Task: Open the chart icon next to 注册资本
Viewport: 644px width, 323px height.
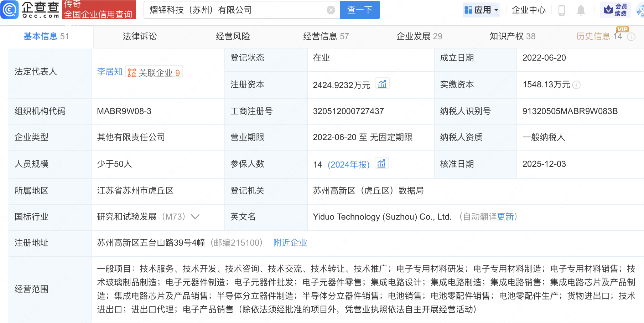Action: (x=383, y=83)
